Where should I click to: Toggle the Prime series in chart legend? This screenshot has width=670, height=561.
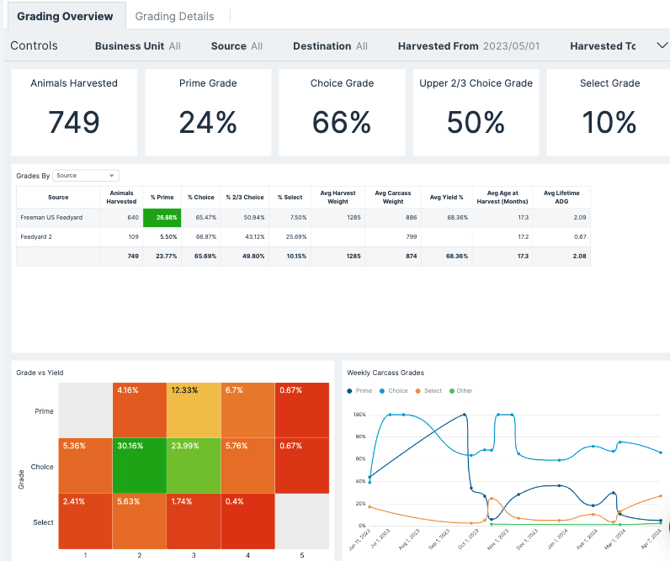coord(359,391)
